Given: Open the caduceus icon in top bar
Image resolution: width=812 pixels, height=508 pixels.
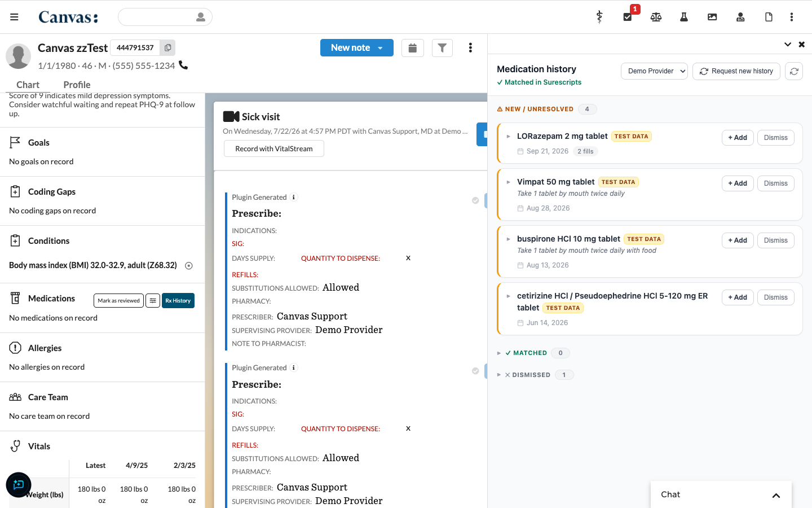Looking at the screenshot, I should click(x=599, y=17).
